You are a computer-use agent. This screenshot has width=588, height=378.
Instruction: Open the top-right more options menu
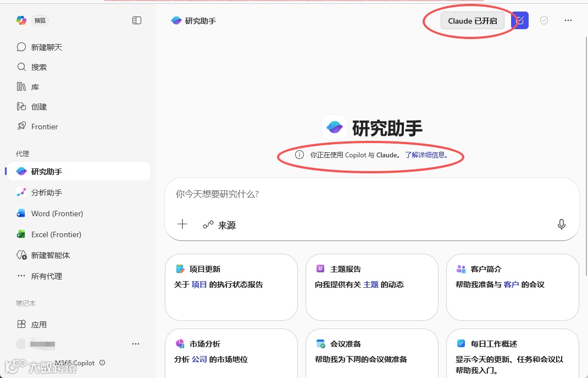568,20
